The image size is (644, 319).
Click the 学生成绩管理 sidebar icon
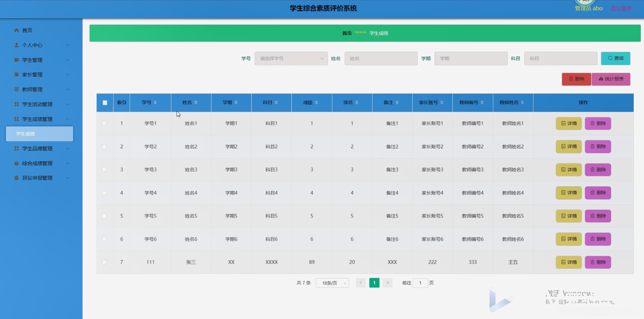pos(16,119)
